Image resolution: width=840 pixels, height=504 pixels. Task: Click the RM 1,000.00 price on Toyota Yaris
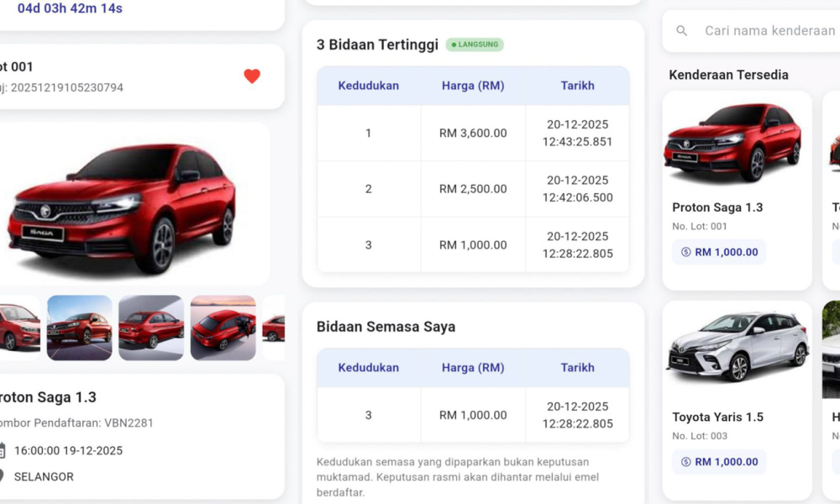click(x=726, y=462)
